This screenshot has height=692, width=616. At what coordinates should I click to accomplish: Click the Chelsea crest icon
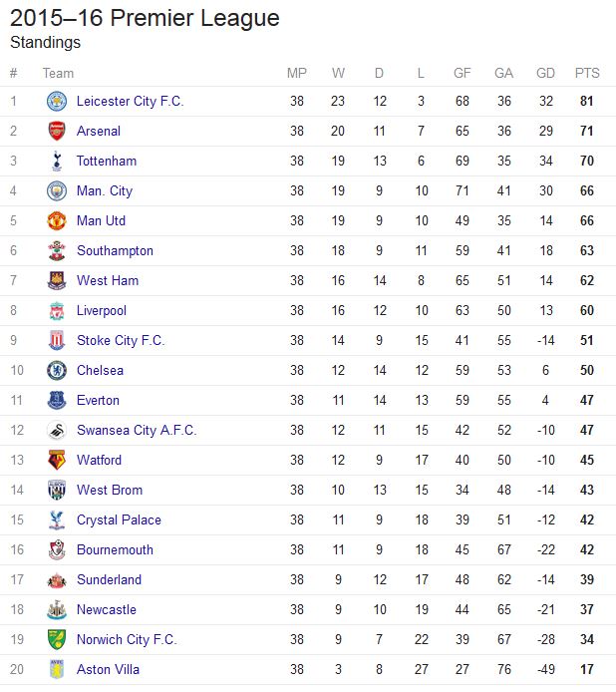[56, 370]
